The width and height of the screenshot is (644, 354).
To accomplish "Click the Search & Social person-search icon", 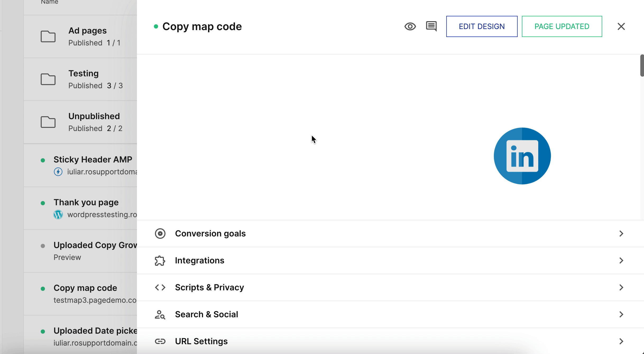I will [160, 314].
